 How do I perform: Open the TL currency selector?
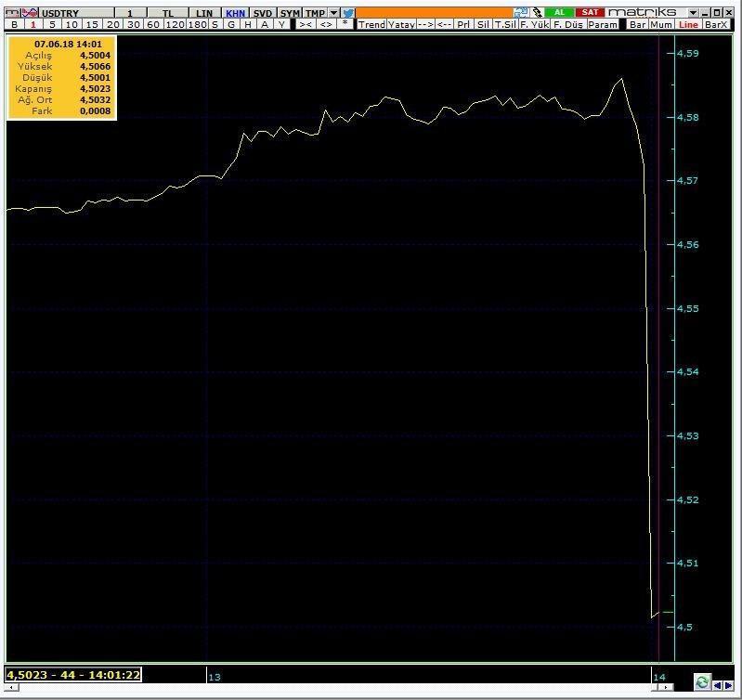pos(167,13)
